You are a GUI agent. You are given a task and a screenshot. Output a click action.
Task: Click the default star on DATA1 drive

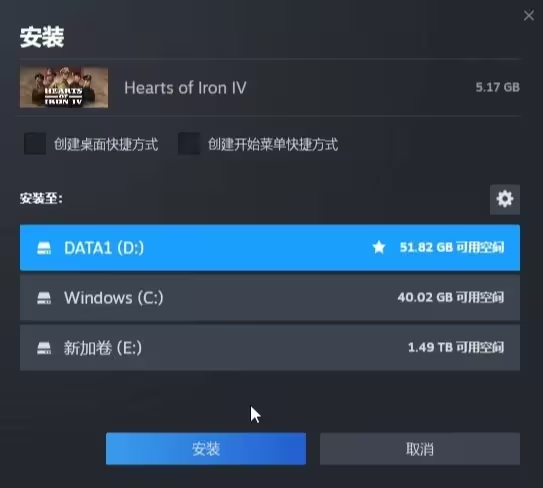tap(379, 247)
